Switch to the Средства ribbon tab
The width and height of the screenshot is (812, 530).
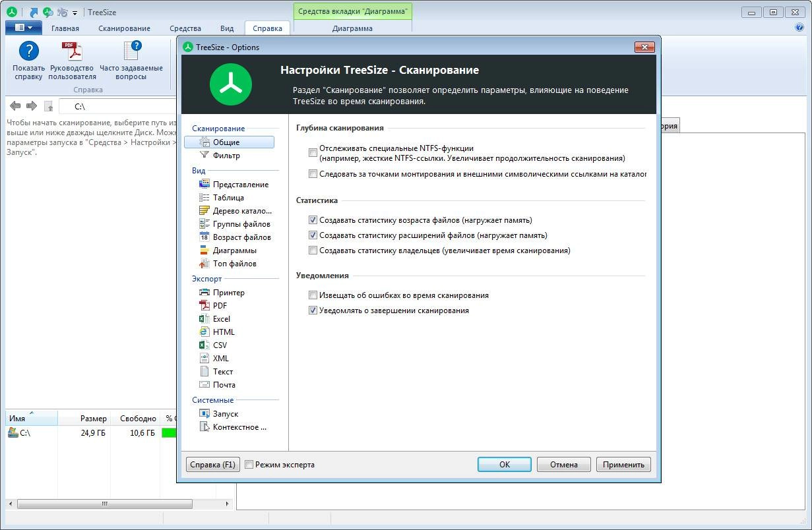pos(185,28)
